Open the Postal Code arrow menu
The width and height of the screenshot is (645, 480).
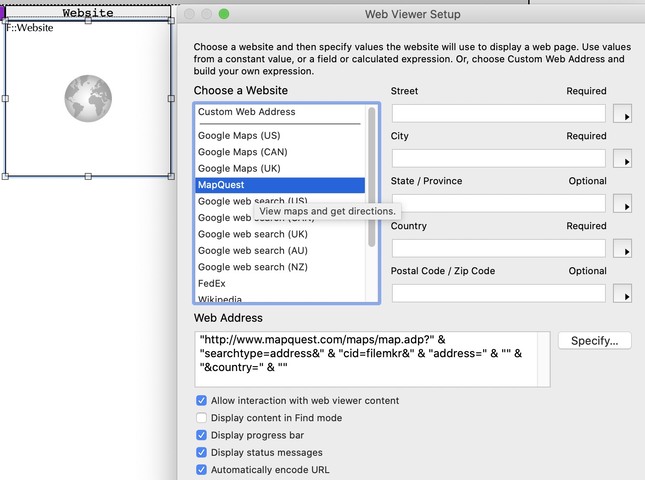[x=621, y=295]
